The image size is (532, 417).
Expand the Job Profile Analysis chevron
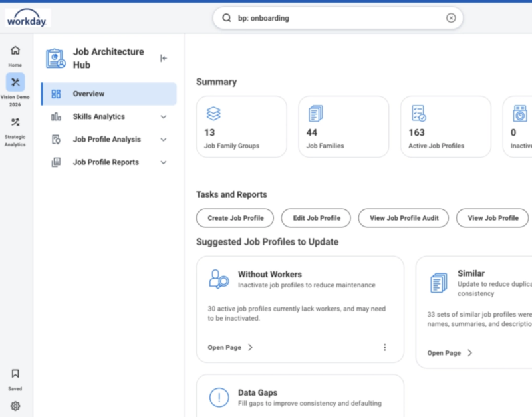pos(164,140)
